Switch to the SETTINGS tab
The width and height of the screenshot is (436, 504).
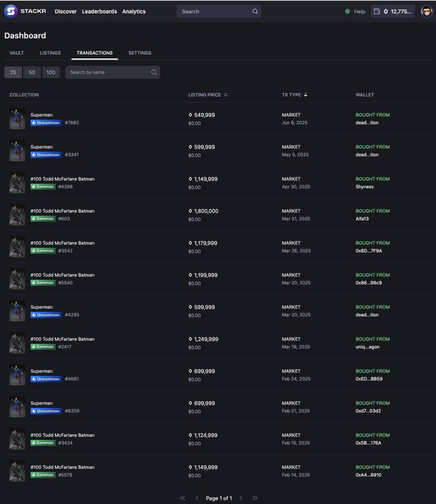click(x=140, y=53)
